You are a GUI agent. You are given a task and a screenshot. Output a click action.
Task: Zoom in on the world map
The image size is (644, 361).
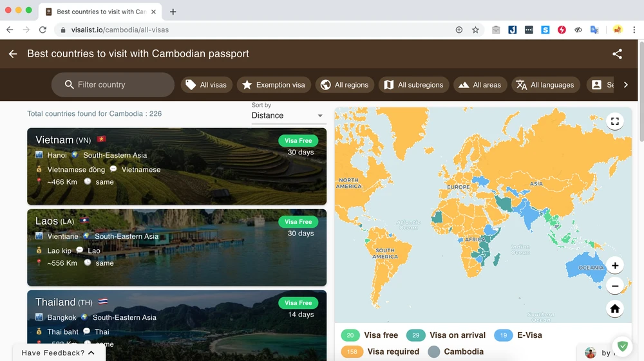click(x=614, y=265)
